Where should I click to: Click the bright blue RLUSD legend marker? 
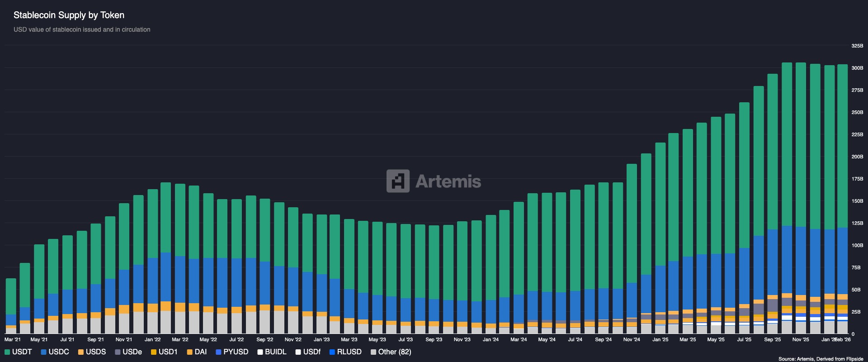tap(332, 352)
